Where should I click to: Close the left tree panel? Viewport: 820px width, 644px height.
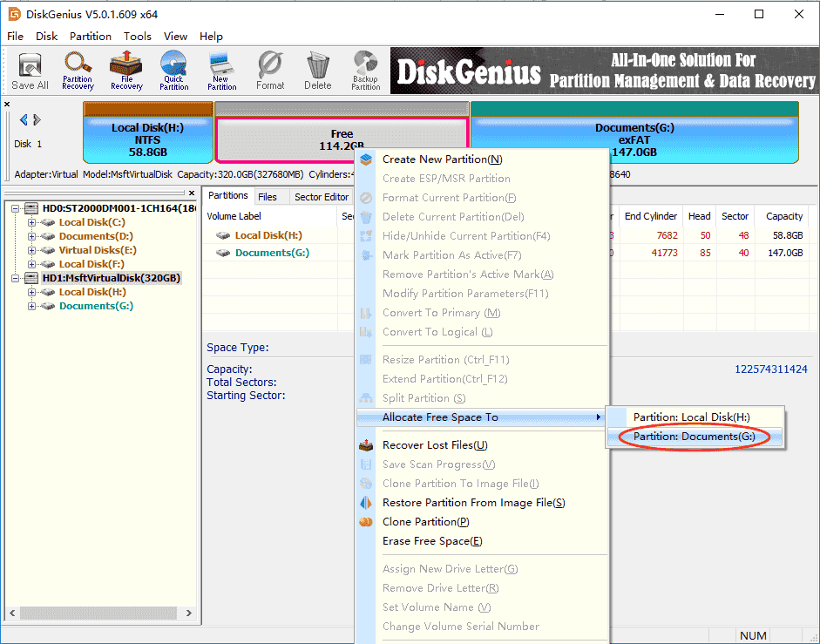click(x=192, y=193)
